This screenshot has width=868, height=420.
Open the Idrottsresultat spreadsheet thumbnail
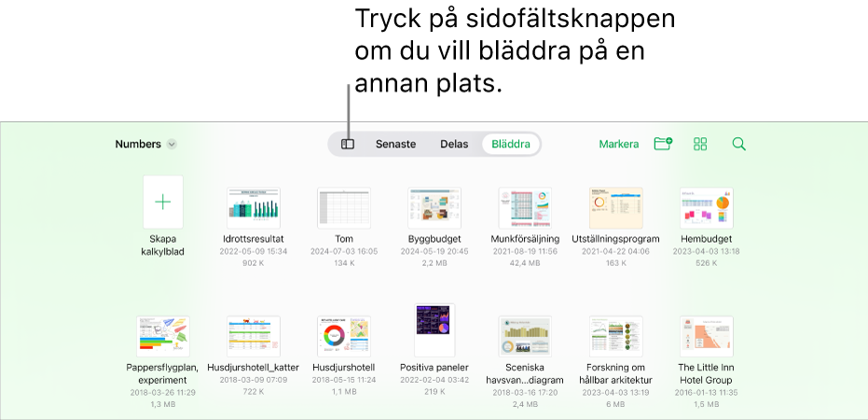click(x=254, y=208)
